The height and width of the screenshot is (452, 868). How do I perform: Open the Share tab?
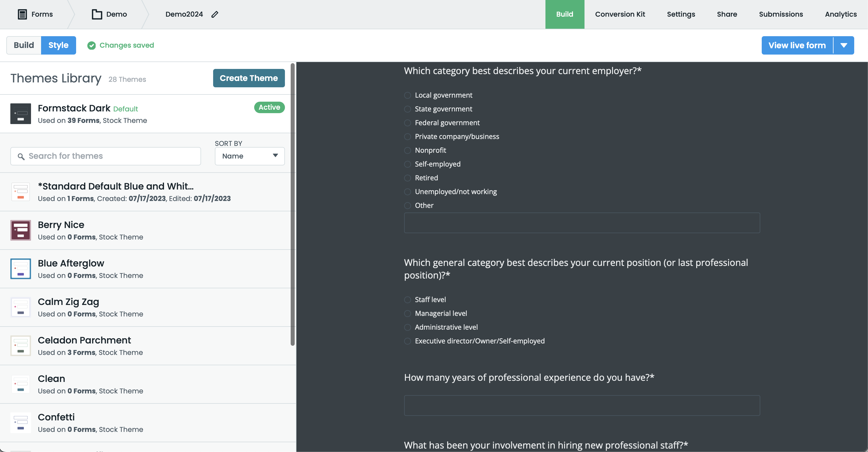click(x=727, y=14)
